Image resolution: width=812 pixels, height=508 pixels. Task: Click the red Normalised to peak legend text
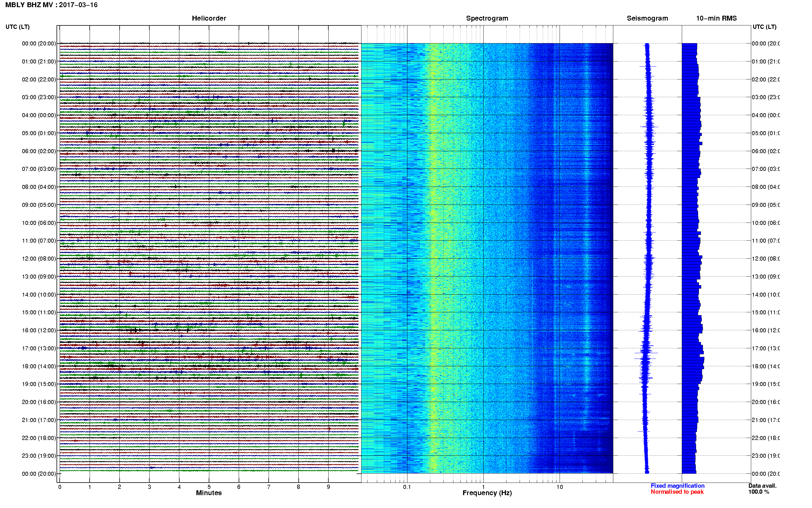[x=677, y=492]
